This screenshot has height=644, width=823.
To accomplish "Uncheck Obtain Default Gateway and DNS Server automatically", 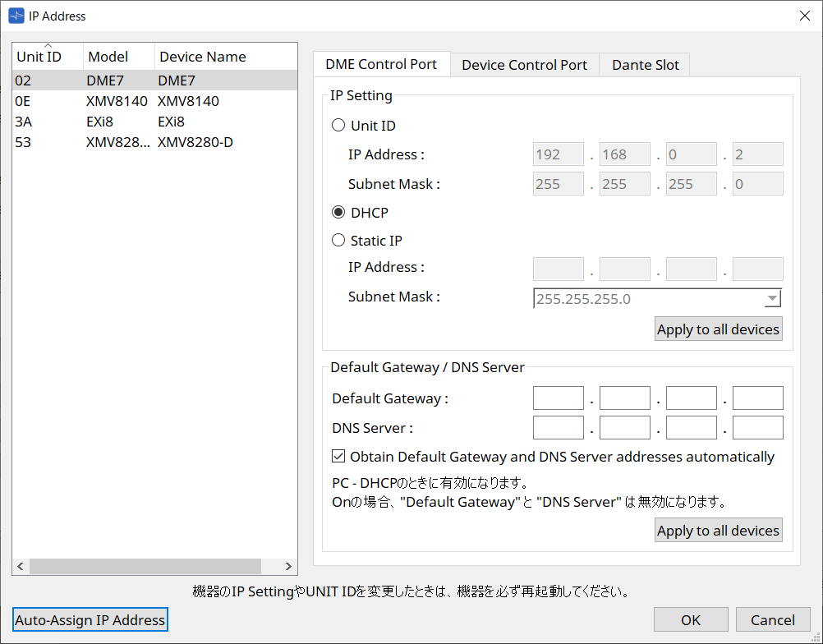I will pos(338,457).
